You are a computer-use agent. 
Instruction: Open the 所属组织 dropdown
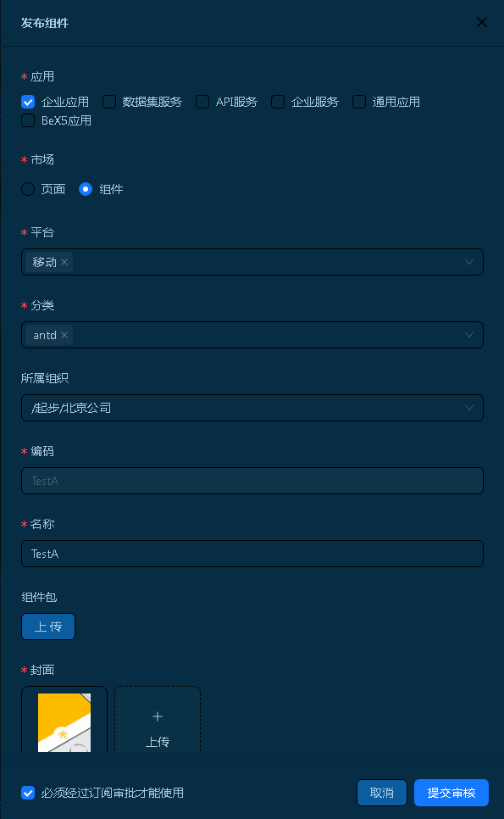[x=252, y=408]
